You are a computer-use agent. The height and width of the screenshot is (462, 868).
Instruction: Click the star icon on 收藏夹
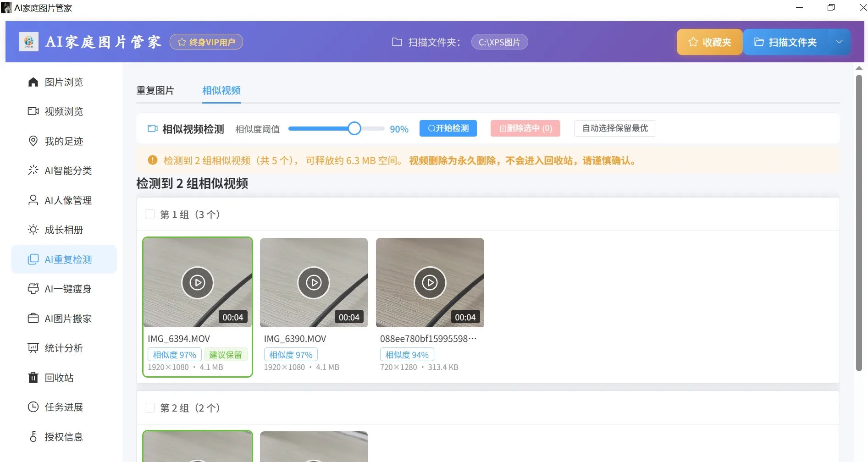pyautogui.click(x=693, y=42)
